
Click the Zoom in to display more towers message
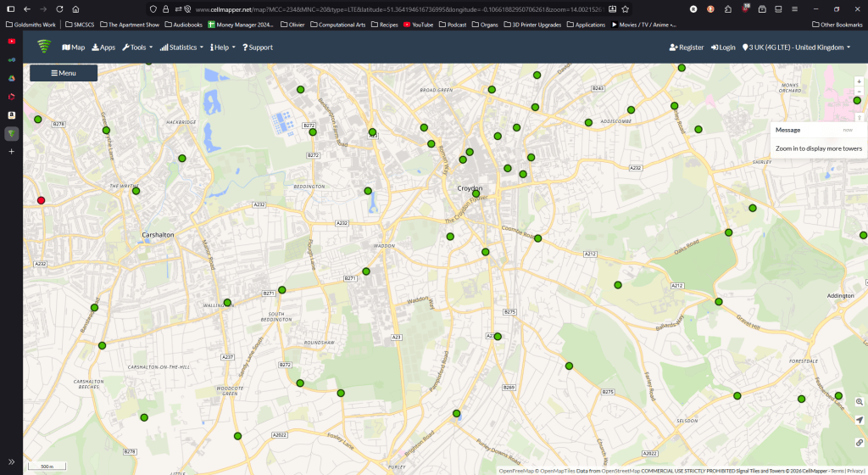click(x=818, y=148)
